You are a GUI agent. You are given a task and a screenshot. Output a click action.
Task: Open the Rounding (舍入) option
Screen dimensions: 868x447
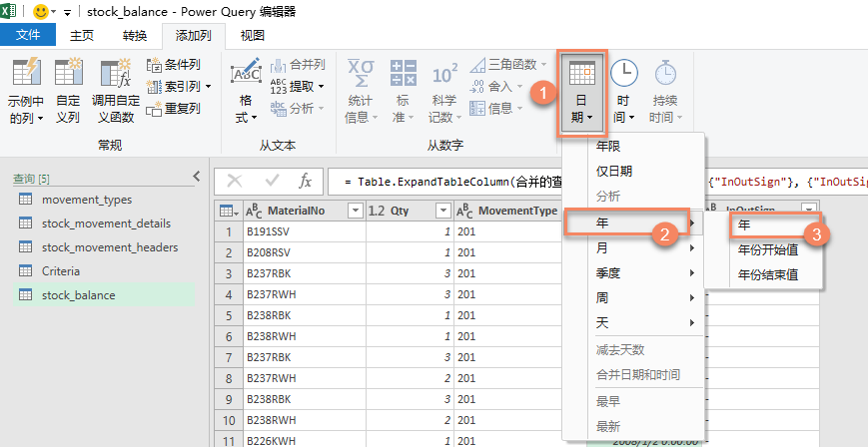496,86
